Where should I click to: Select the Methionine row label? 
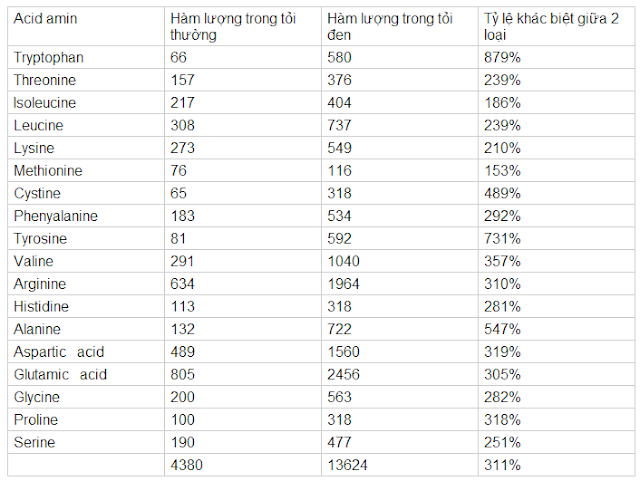point(48,171)
